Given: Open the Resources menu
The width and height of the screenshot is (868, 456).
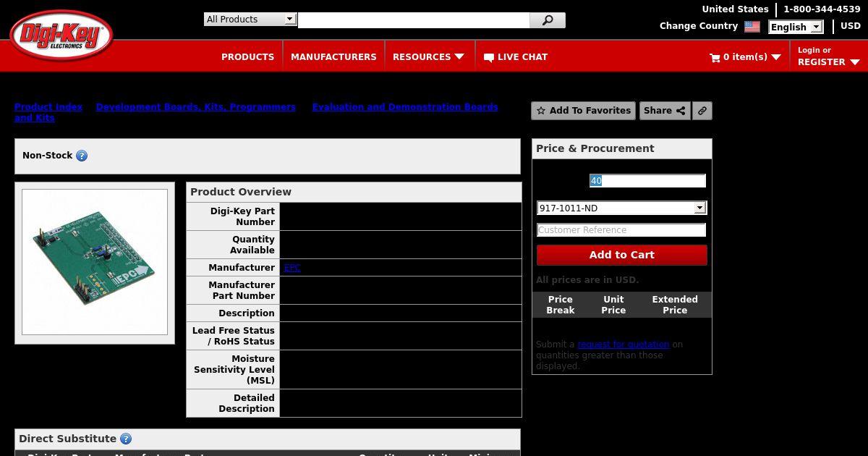Looking at the screenshot, I should (x=422, y=56).
